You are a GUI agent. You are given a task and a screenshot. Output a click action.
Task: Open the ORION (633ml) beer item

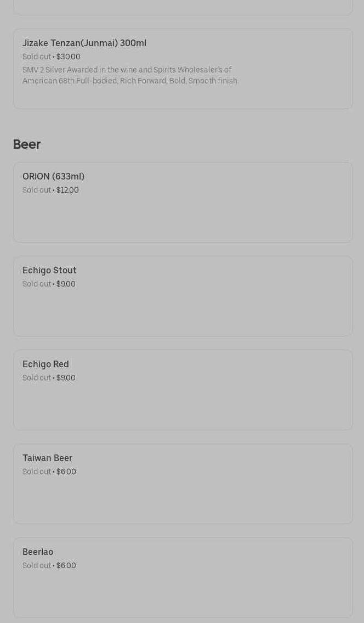tap(54, 177)
